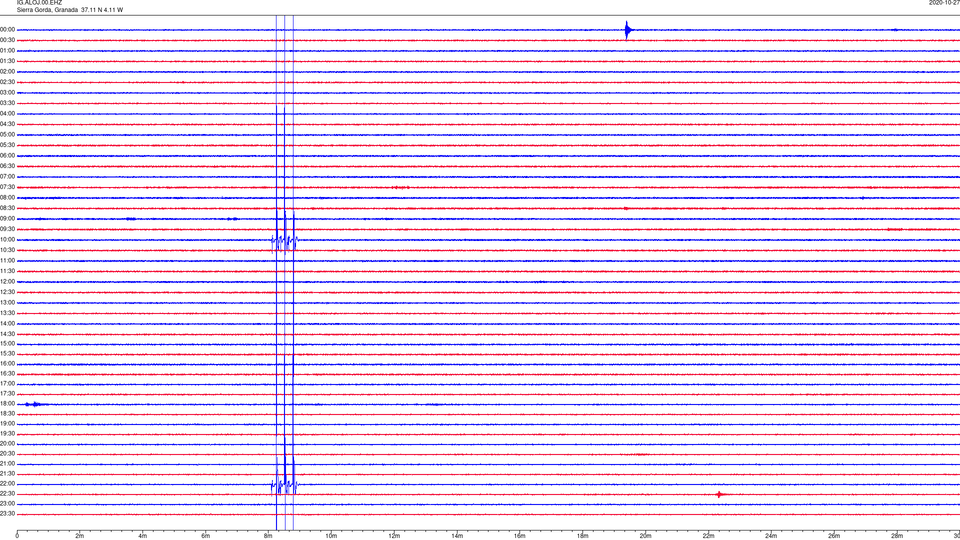960x540 pixels.
Task: Click the 05:00 time row label
Action: tap(8, 135)
